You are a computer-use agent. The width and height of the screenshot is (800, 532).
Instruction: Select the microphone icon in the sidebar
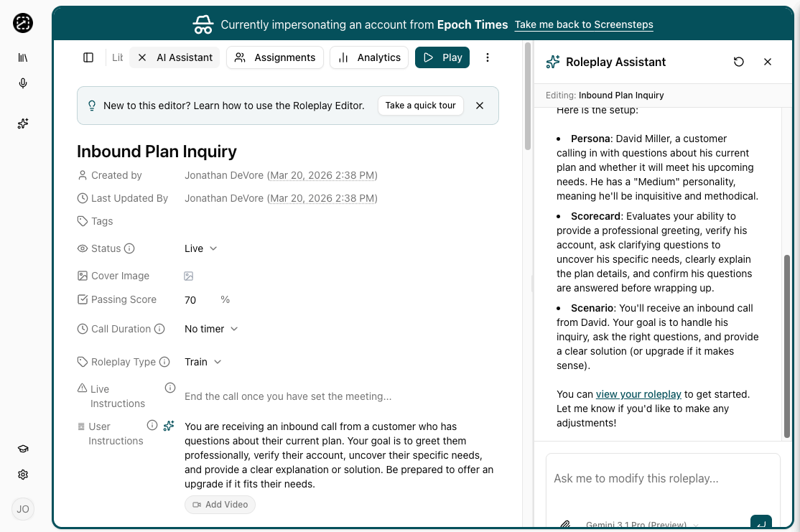click(x=22, y=83)
